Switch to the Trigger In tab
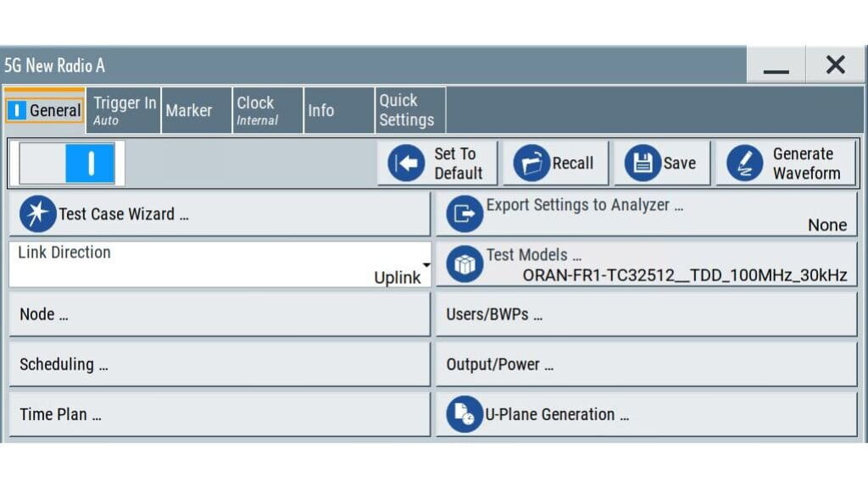 click(x=123, y=110)
